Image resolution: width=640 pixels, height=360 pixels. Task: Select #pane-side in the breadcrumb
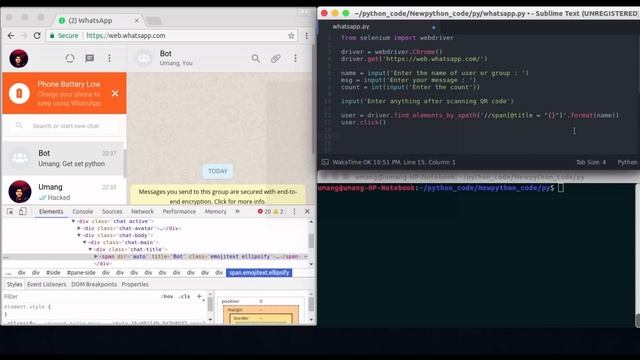[x=81, y=273]
